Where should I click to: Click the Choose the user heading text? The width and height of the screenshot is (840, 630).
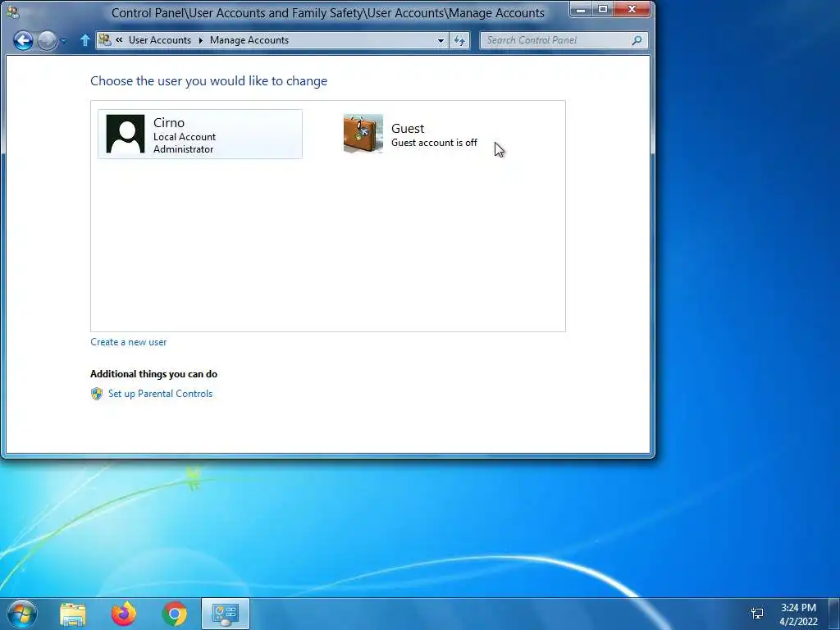(x=209, y=81)
